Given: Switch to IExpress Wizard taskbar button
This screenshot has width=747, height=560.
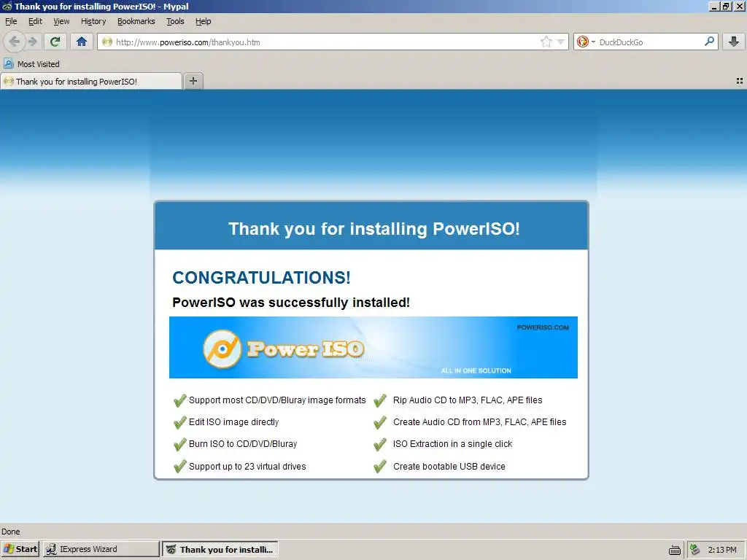Looking at the screenshot, I should [x=101, y=549].
